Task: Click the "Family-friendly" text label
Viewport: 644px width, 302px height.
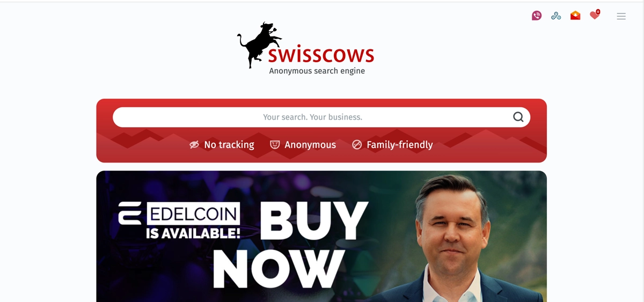Action: click(x=400, y=145)
